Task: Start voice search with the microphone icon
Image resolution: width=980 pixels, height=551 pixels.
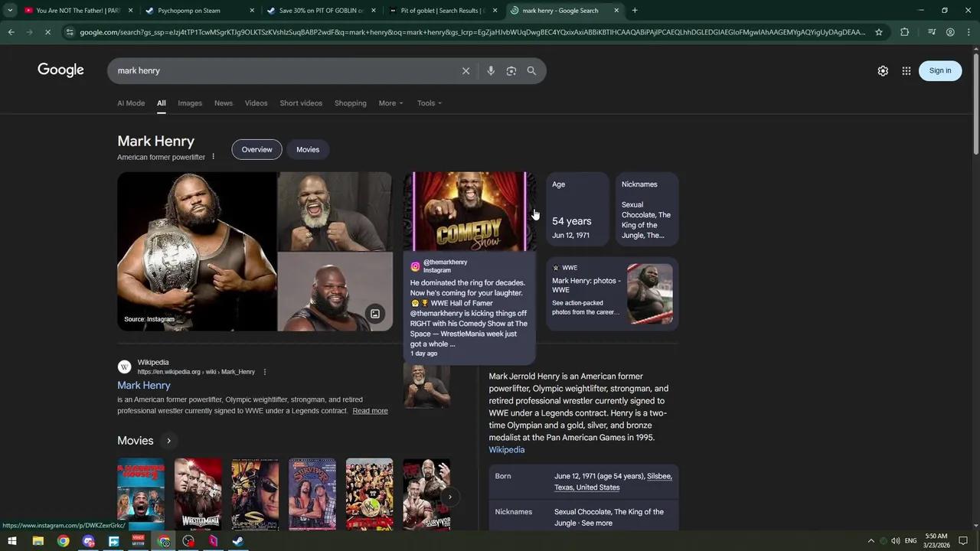Action: coord(491,70)
